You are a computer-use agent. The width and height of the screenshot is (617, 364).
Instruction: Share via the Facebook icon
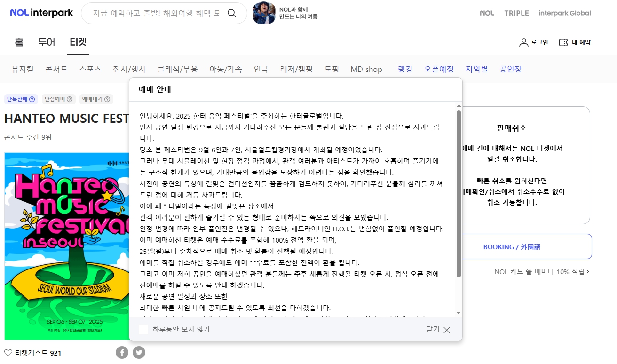point(122,352)
